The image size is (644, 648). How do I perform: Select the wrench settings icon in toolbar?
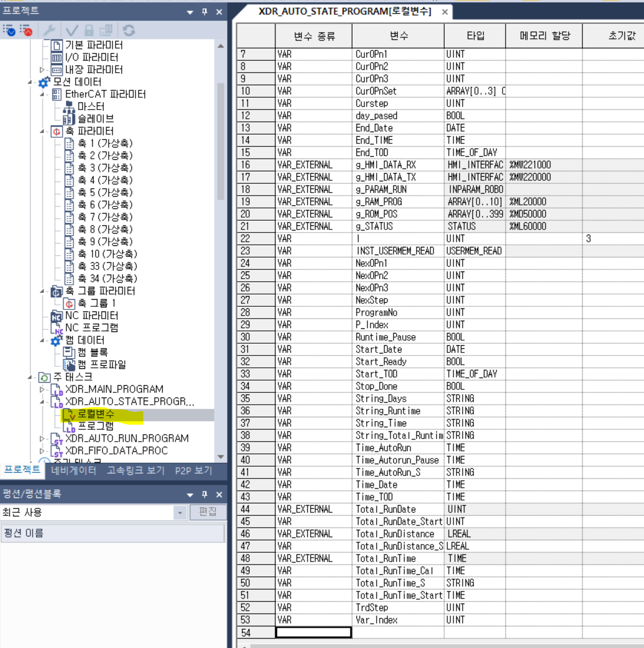[x=50, y=31]
